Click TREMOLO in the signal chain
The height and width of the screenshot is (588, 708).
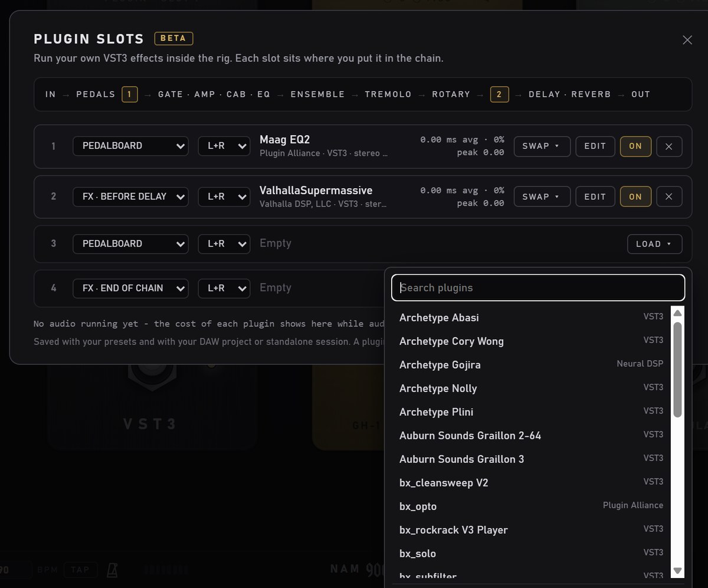[388, 94]
